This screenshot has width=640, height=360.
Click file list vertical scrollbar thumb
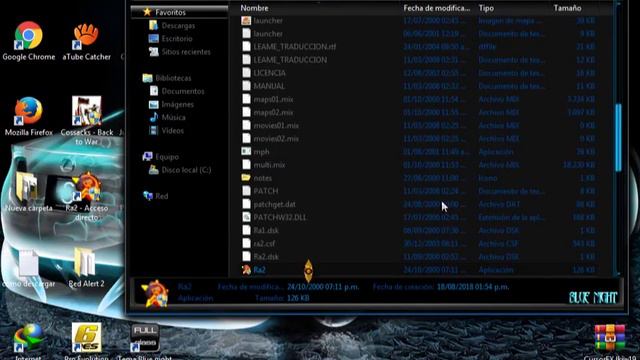point(618,138)
